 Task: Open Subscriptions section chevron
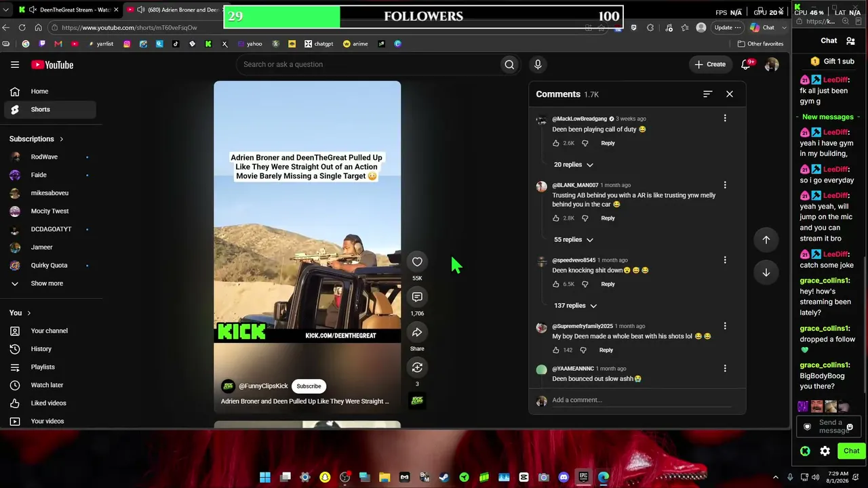coord(61,140)
